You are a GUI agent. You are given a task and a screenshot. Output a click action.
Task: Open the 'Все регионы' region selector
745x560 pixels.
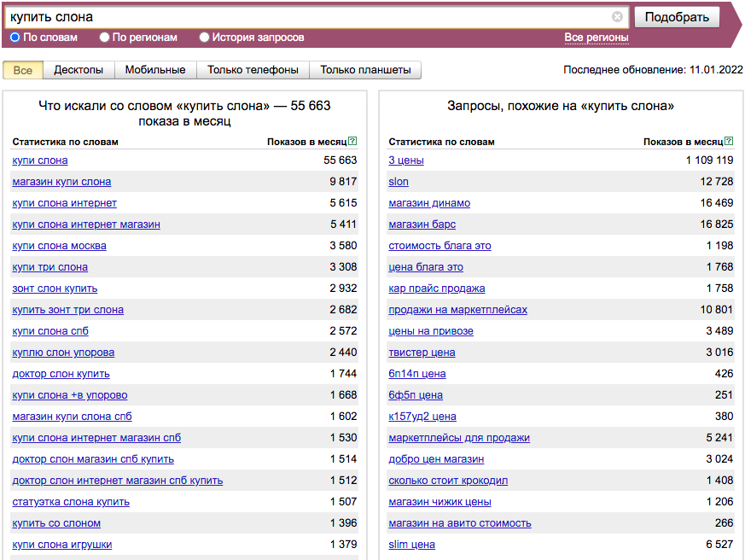597,38
